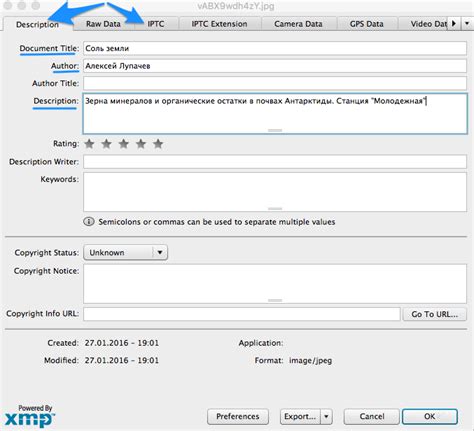
Task: Set rating to fourth star
Action: tap(141, 144)
